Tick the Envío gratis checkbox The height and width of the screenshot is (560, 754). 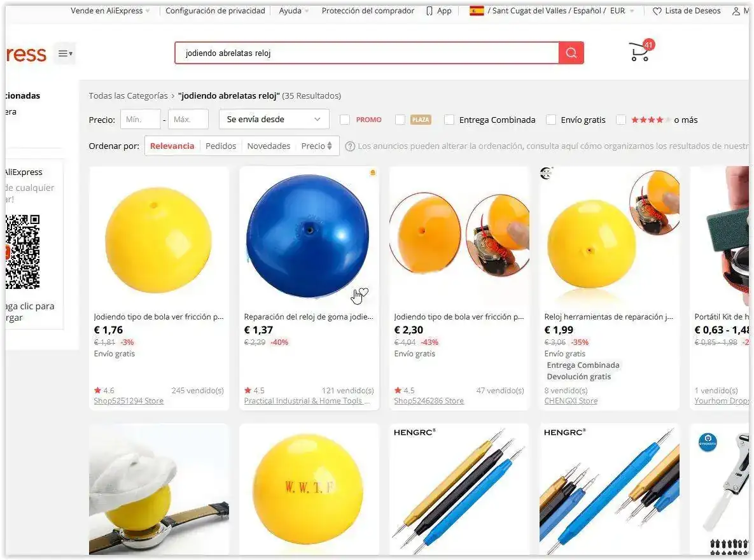pyautogui.click(x=551, y=120)
